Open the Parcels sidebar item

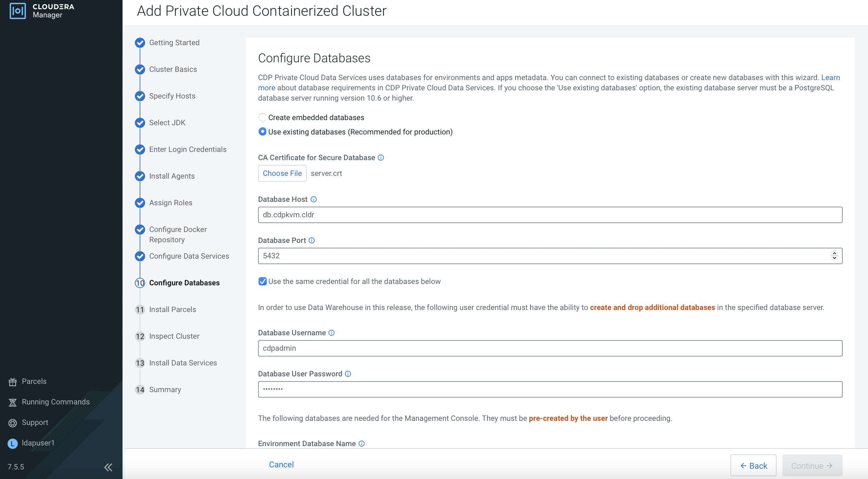pyautogui.click(x=34, y=381)
